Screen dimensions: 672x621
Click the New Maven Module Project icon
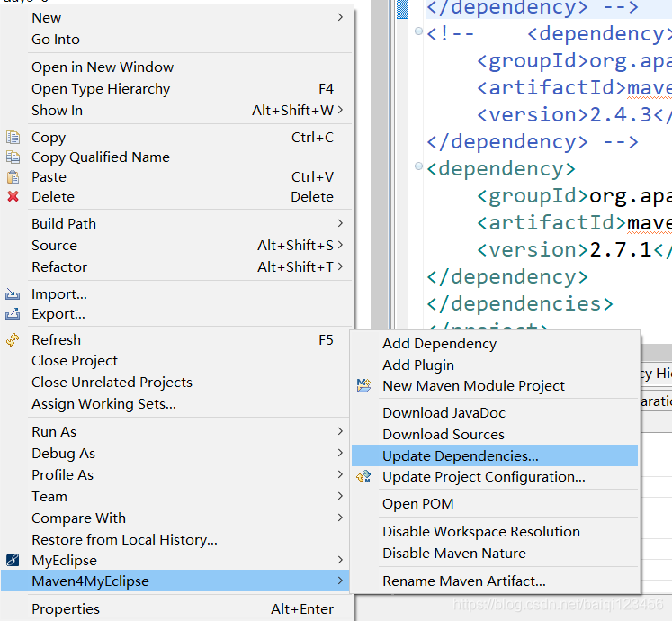pyautogui.click(x=363, y=385)
